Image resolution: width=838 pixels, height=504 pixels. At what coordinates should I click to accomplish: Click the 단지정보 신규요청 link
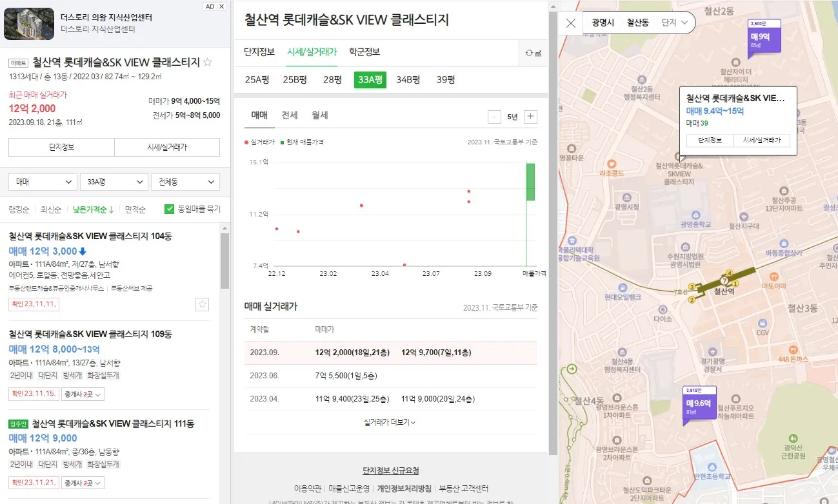tap(391, 471)
